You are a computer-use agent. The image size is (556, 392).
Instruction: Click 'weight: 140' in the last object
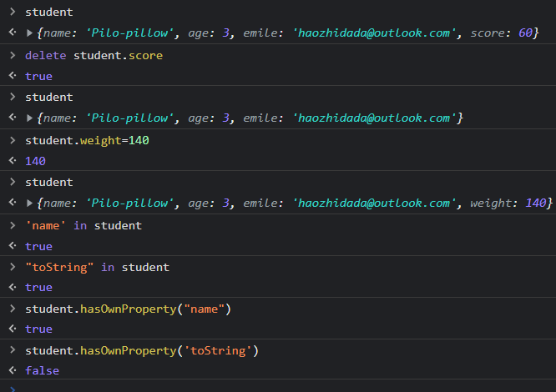coord(508,204)
